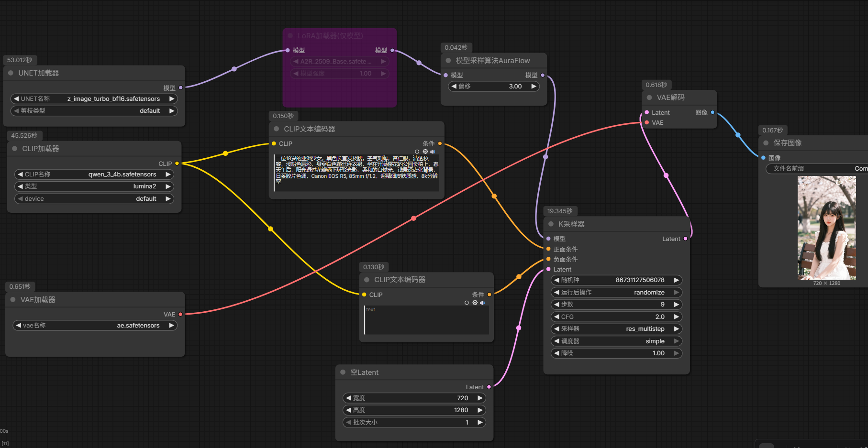Collapse the K采样器 node via title dot
The width and height of the screenshot is (868, 448).
[551, 224]
